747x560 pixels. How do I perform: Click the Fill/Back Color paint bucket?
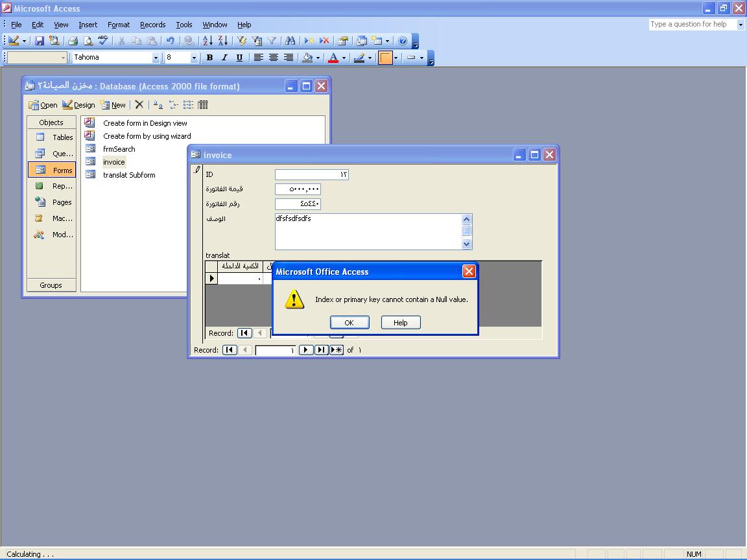coord(308,58)
